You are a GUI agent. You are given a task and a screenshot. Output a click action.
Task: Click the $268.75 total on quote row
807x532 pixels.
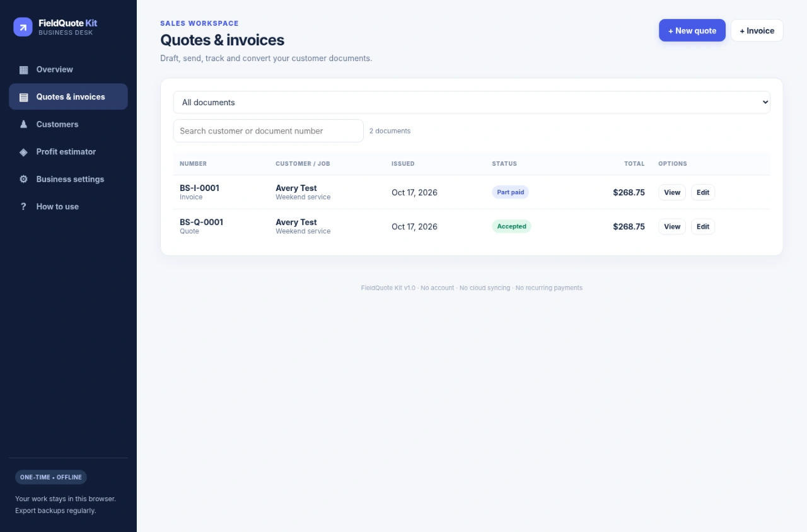[x=629, y=226]
